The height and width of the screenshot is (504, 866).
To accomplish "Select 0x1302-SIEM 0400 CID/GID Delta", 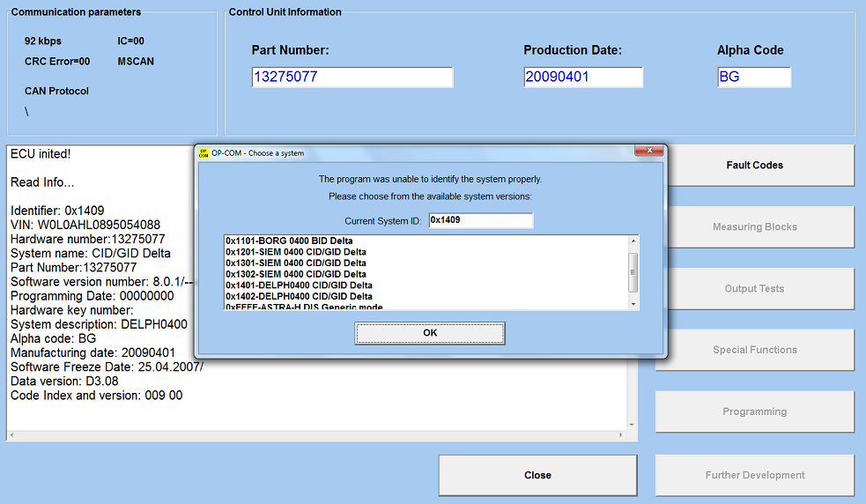I will coord(295,274).
